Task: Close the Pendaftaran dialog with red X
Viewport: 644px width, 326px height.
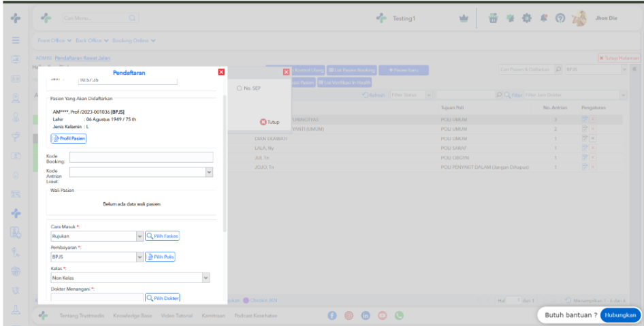Action: pos(221,72)
